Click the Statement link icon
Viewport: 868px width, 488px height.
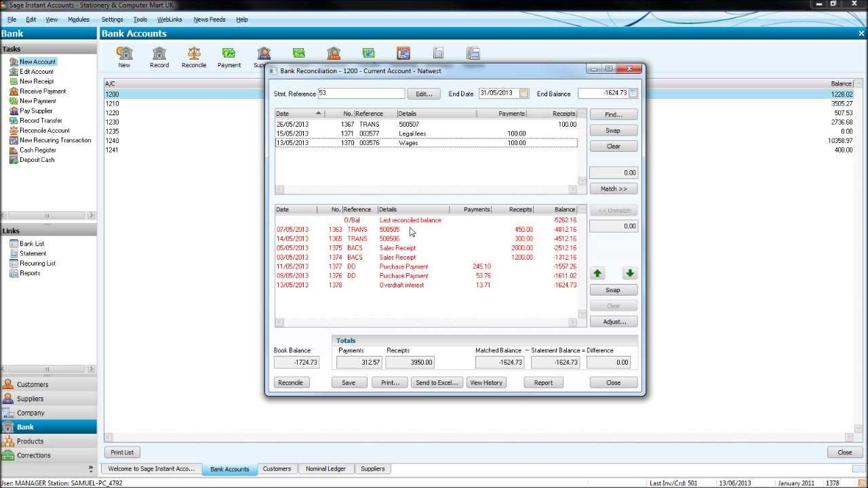(x=14, y=253)
